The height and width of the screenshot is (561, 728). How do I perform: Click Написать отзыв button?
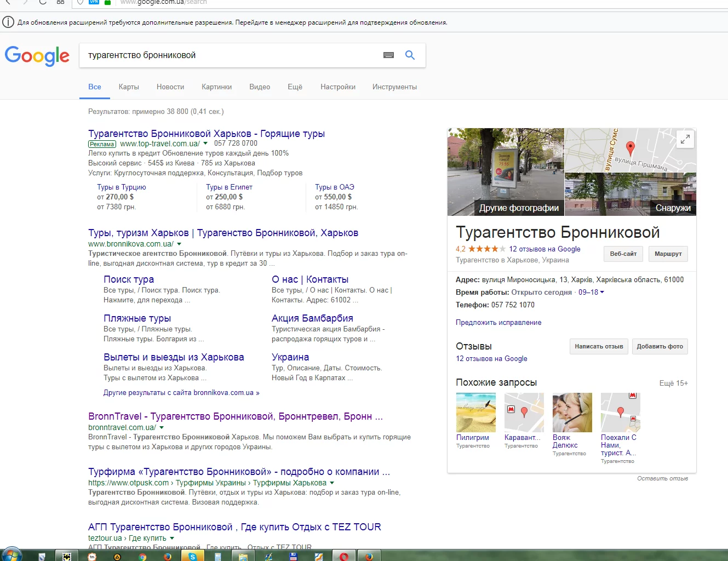pyautogui.click(x=599, y=346)
